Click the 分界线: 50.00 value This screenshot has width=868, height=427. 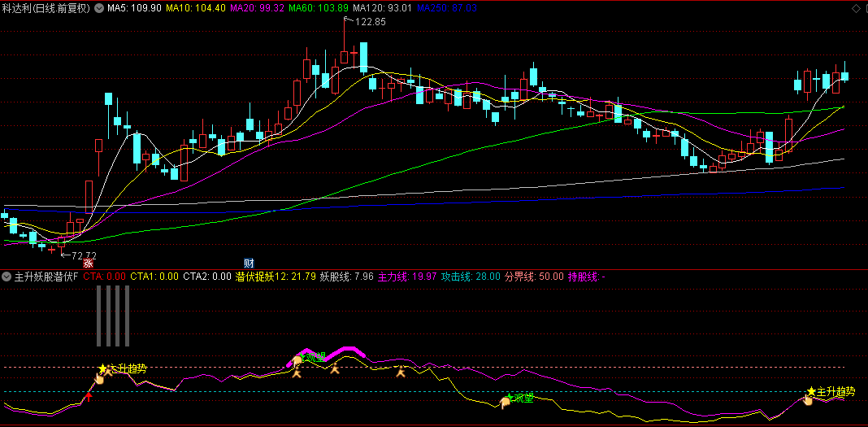pyautogui.click(x=534, y=276)
